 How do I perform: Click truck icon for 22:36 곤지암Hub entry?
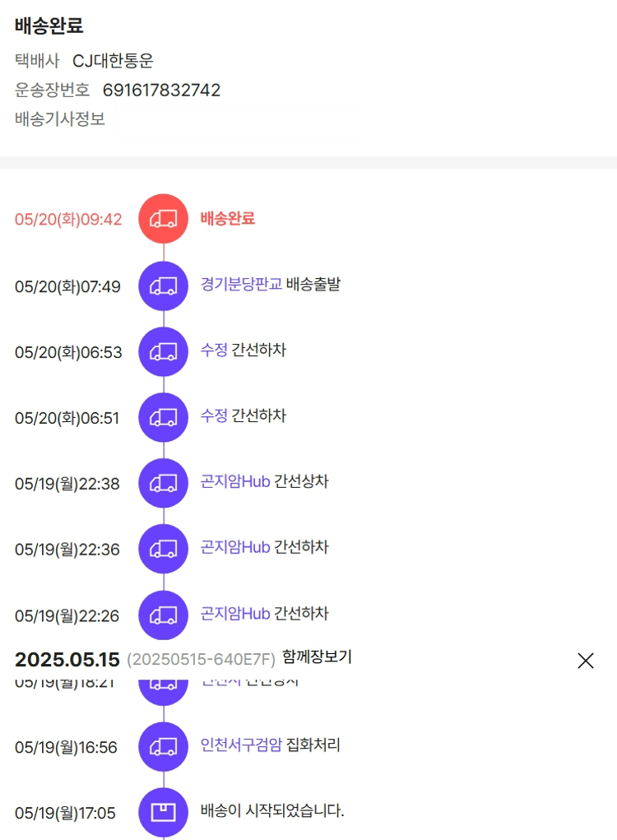pyautogui.click(x=163, y=549)
